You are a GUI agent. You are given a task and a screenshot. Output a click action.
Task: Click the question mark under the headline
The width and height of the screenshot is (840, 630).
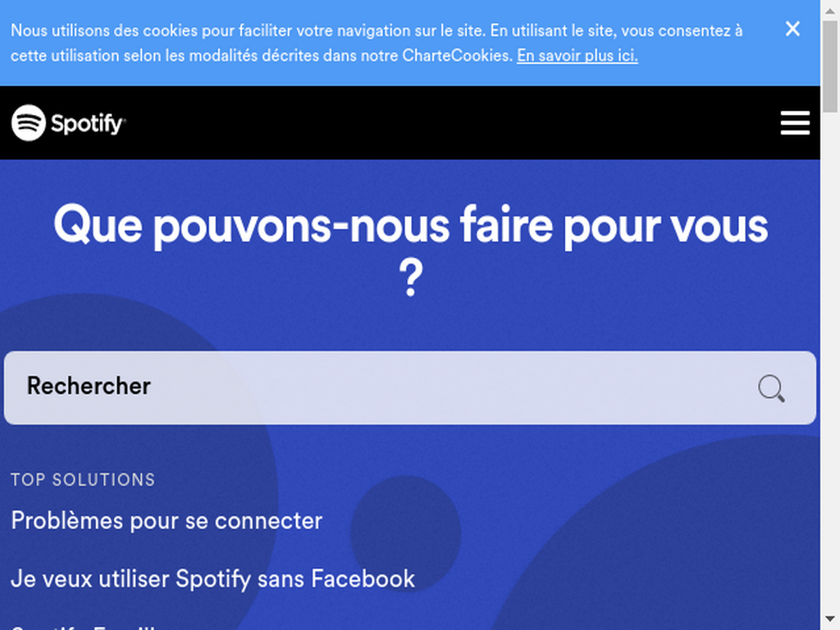coord(410,277)
